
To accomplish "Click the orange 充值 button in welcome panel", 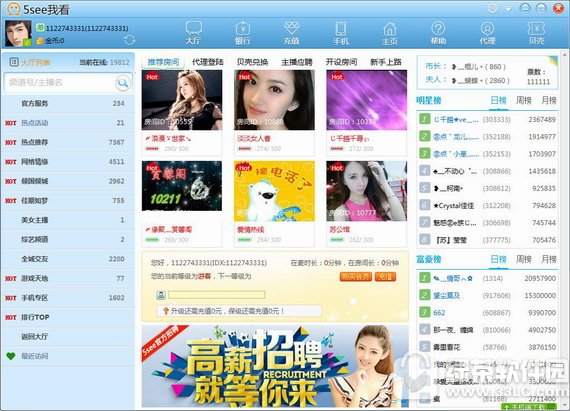I will (385, 277).
